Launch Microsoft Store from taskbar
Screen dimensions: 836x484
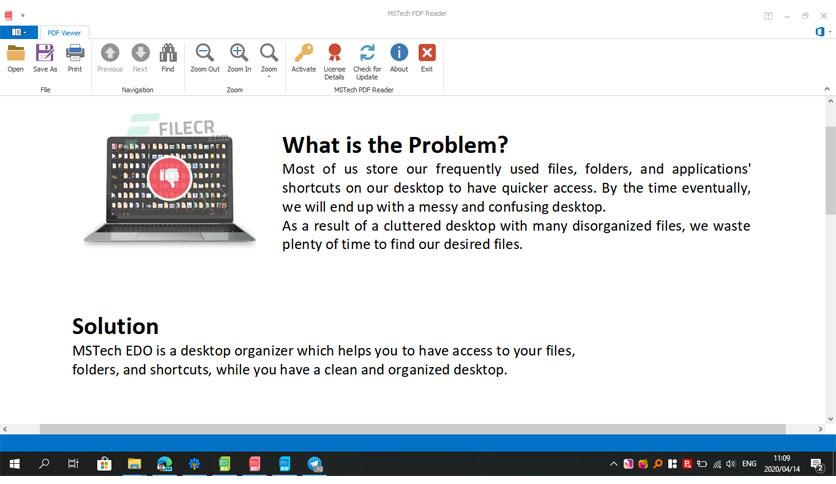click(104, 464)
